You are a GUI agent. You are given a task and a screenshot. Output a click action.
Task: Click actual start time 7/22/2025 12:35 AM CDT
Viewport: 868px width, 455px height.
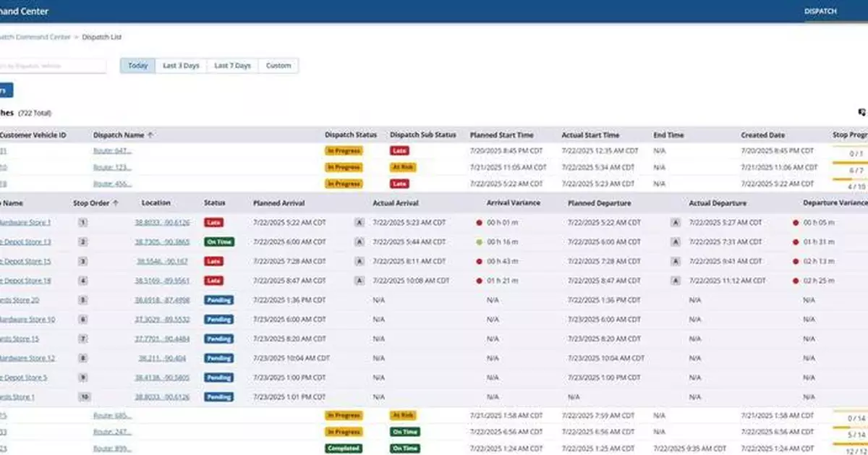[x=600, y=150]
